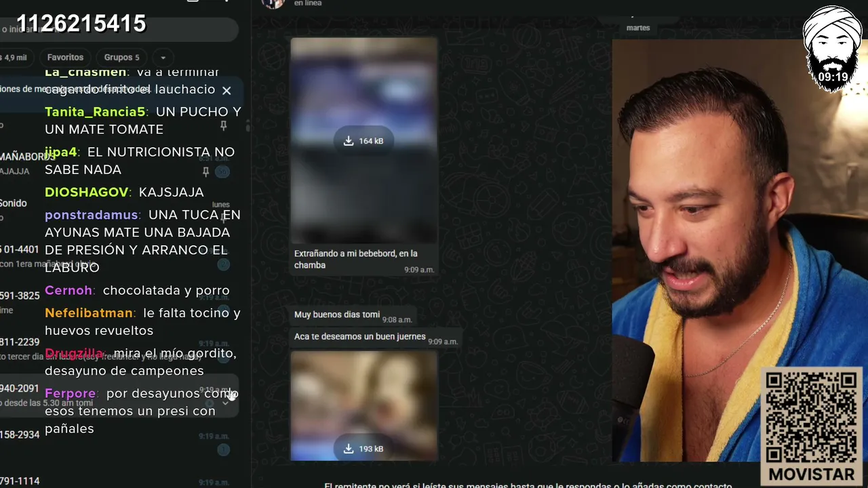Open the chat filter dropdown arrow next to Grupos
This screenshot has height=488, width=868.
pyautogui.click(x=163, y=58)
